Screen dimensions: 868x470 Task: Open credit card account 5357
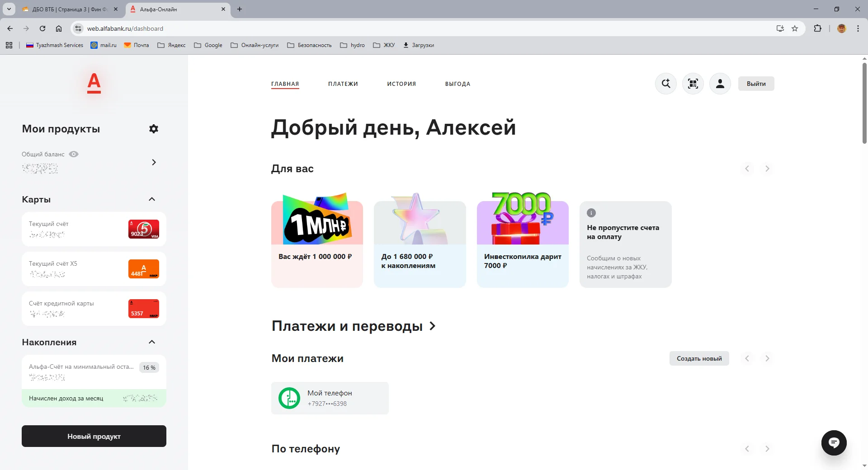94,309
